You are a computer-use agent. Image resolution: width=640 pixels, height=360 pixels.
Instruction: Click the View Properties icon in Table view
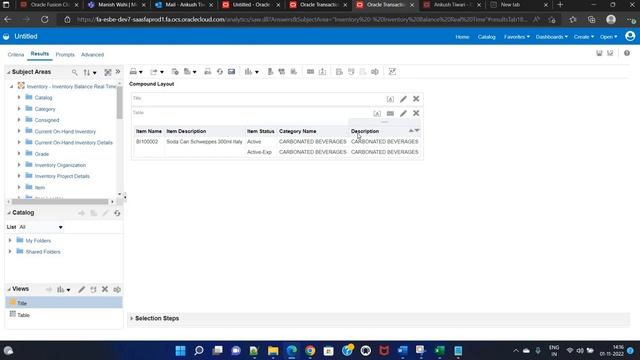pos(390,113)
